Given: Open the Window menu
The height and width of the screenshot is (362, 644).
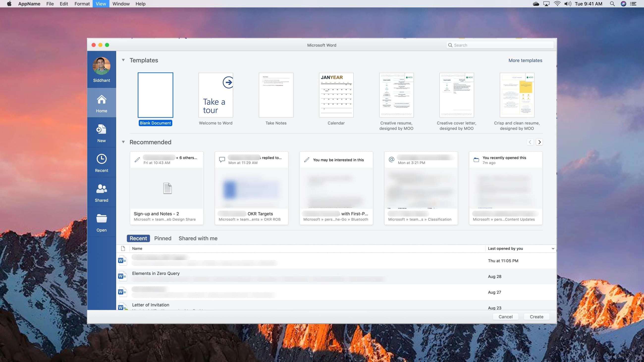Looking at the screenshot, I should tap(121, 4).
